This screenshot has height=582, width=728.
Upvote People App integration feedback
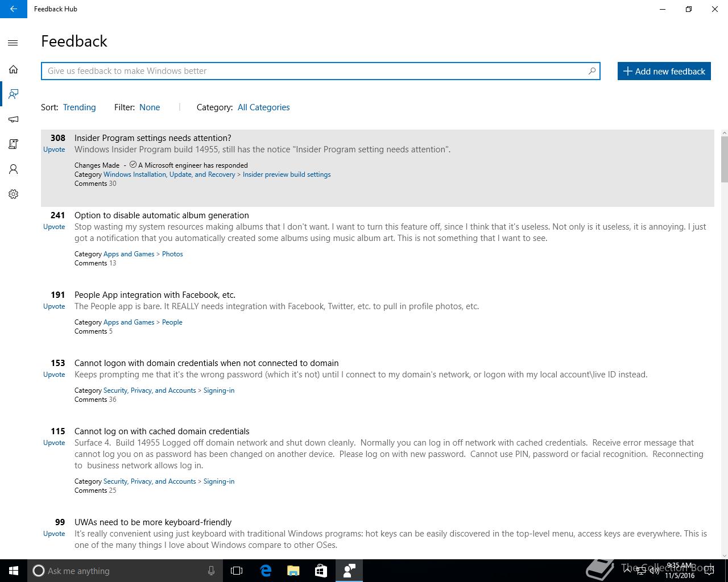tap(54, 306)
